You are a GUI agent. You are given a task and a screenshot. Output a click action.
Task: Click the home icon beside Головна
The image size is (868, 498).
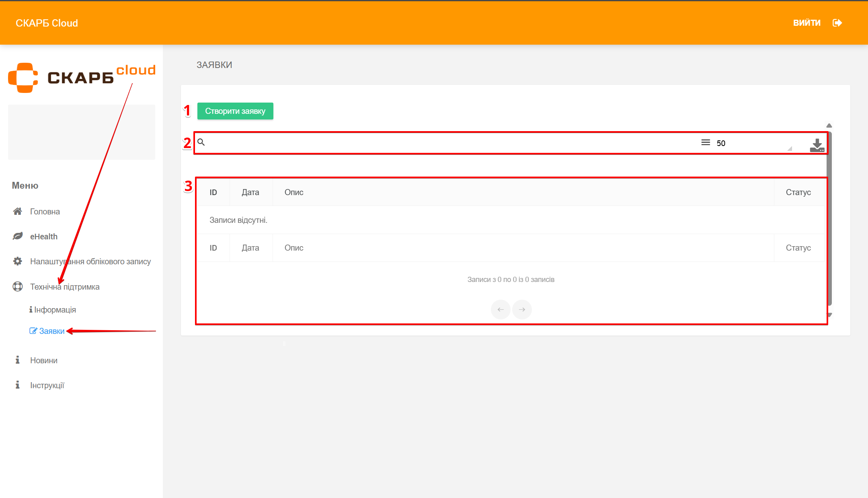[x=17, y=211]
